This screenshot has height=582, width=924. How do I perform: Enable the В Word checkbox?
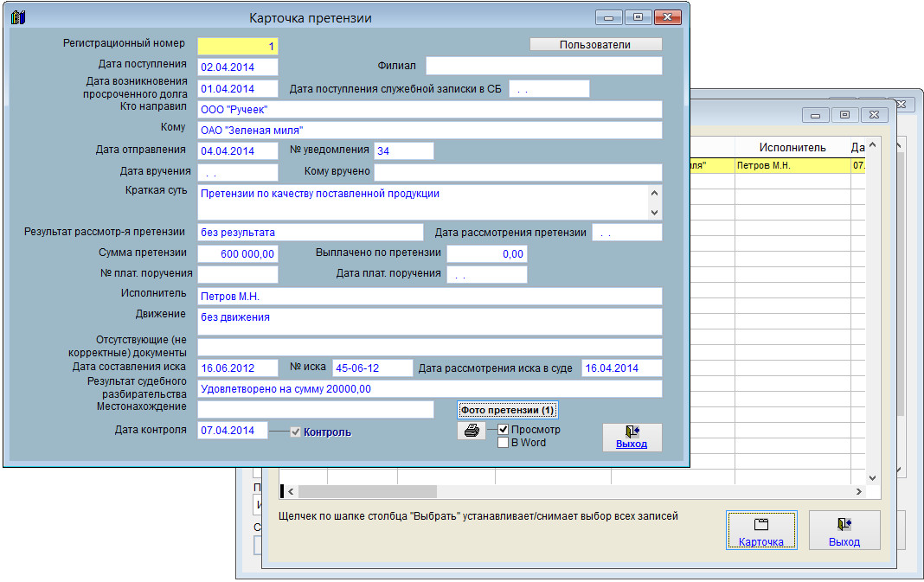pyautogui.click(x=503, y=443)
